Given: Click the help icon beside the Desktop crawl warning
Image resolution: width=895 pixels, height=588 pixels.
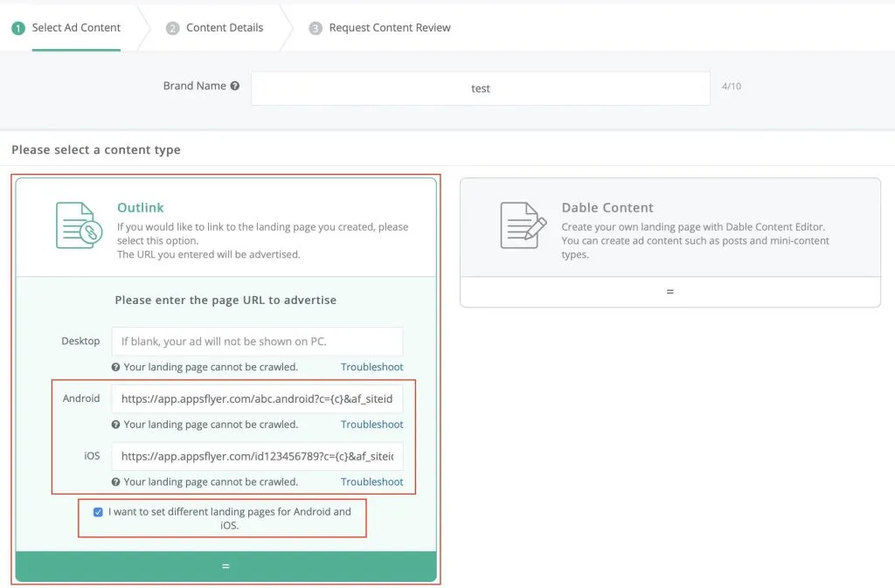Looking at the screenshot, I should coord(115,367).
